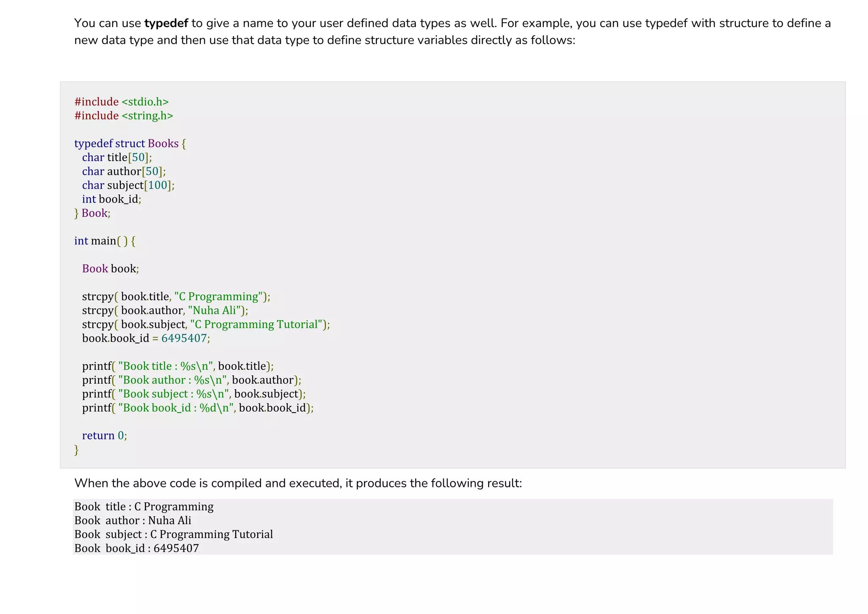The width and height of the screenshot is (868, 614).
Task: Click the 'int book_id;' declaration
Action: [x=111, y=199]
